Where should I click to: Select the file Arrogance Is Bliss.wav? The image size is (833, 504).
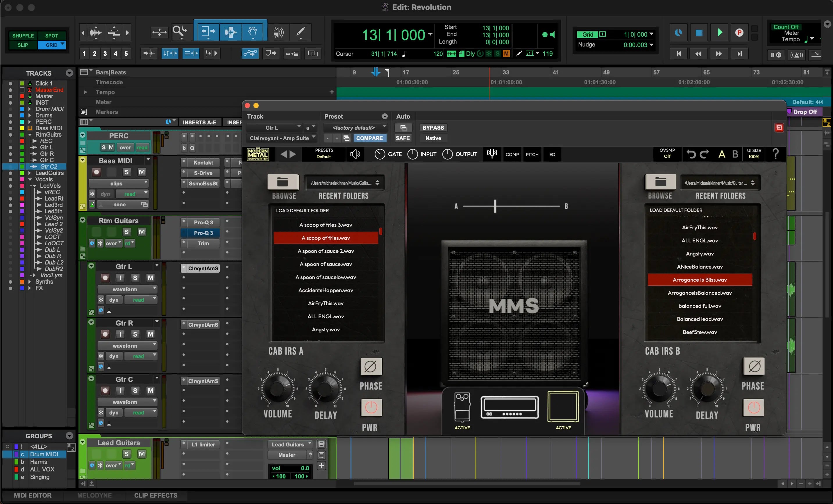click(x=699, y=280)
